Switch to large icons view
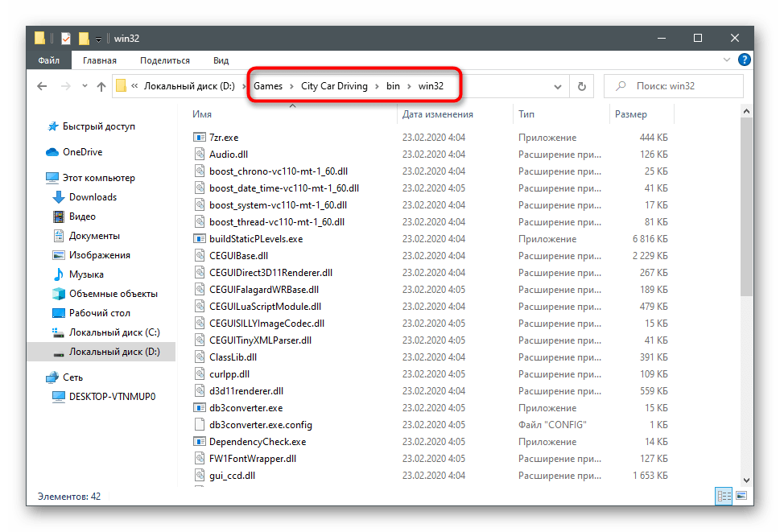Screen dimensions: 780x532 point(741,497)
